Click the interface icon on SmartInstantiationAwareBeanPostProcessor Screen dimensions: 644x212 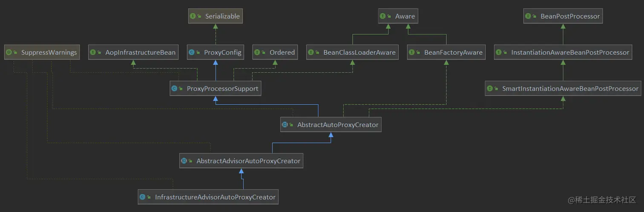point(490,89)
